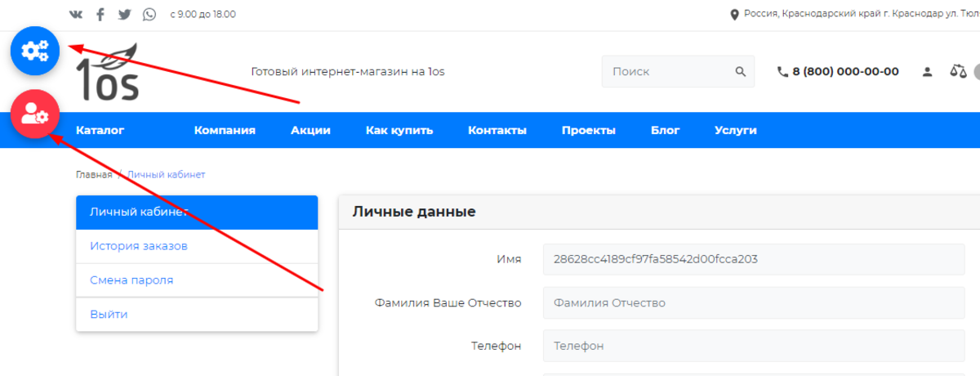Open История заказов in sidebar
The image size is (980, 376).
tap(197, 246)
